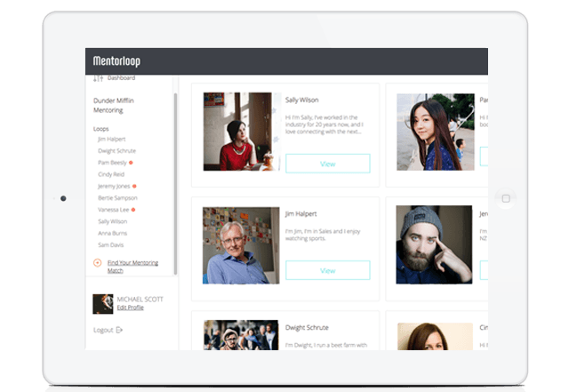Select Dunder Mifflin Mentoring program

[x=114, y=105]
